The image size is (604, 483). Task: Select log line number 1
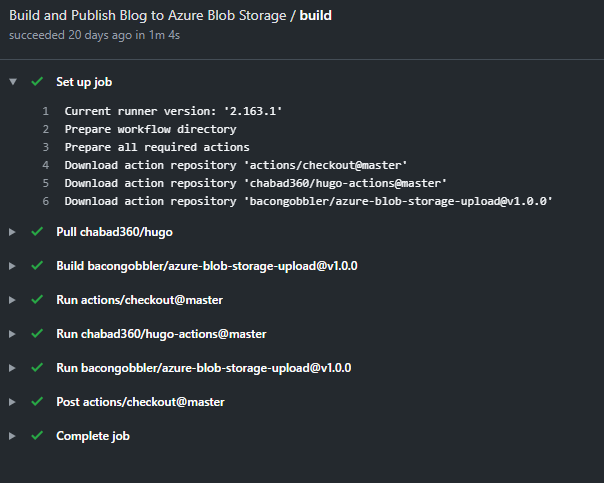click(46, 111)
